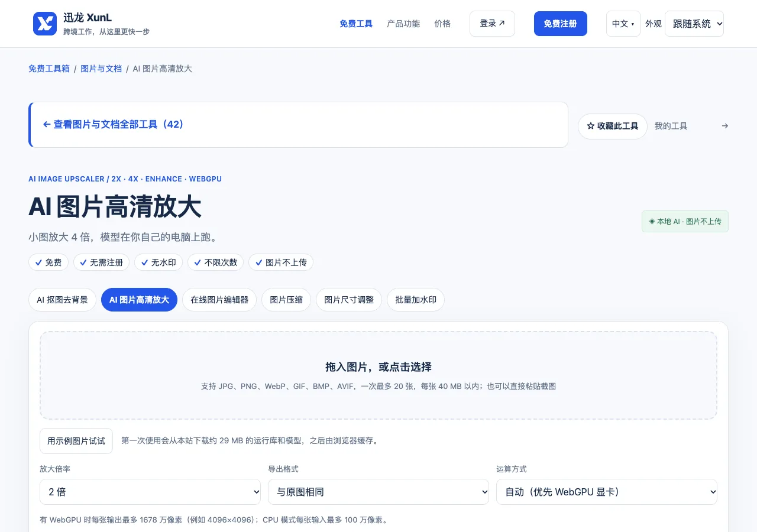Open the 免费工具 nav item
Screen dimensions: 757x532
(356, 24)
